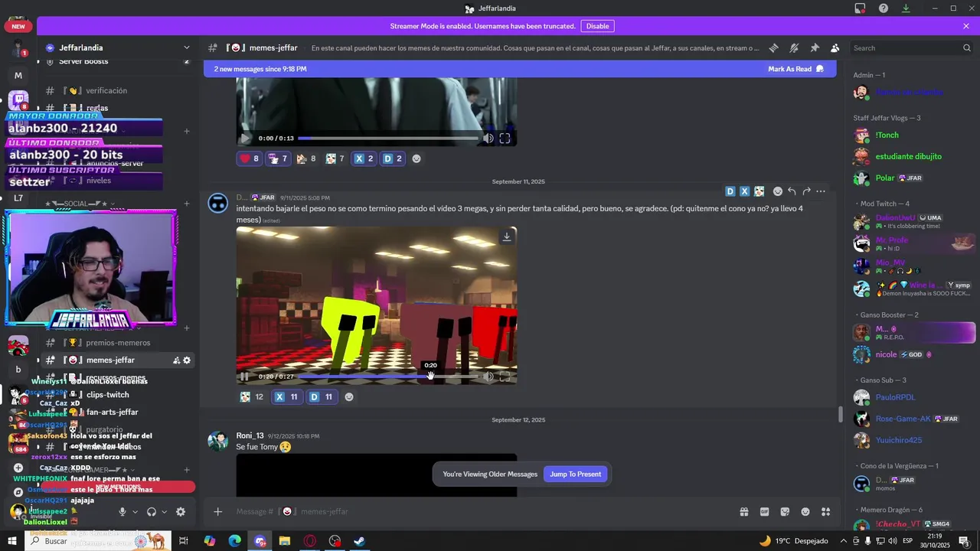This screenshot has width=980, height=551.
Task: Open the attachment plus button in message box
Action: [218, 511]
